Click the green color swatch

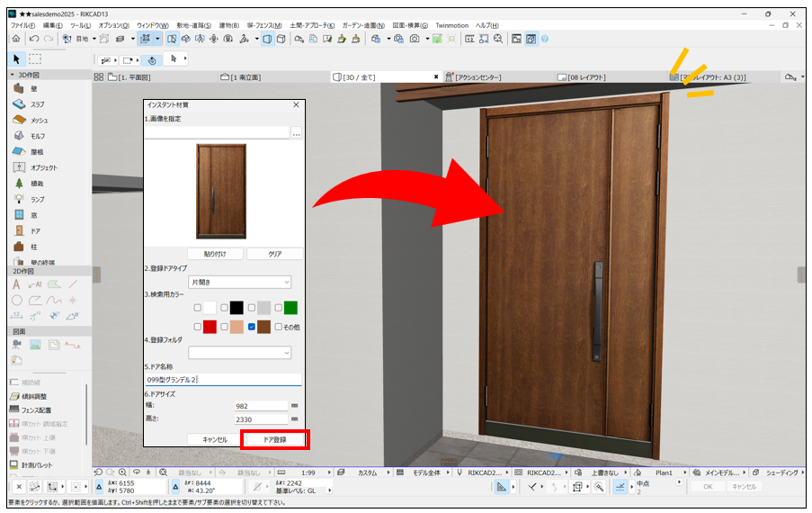(x=290, y=308)
